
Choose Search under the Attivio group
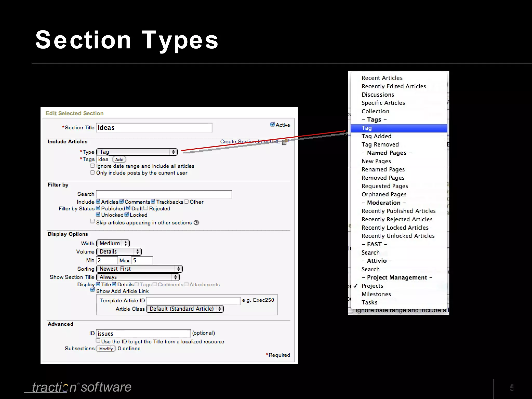point(399,269)
